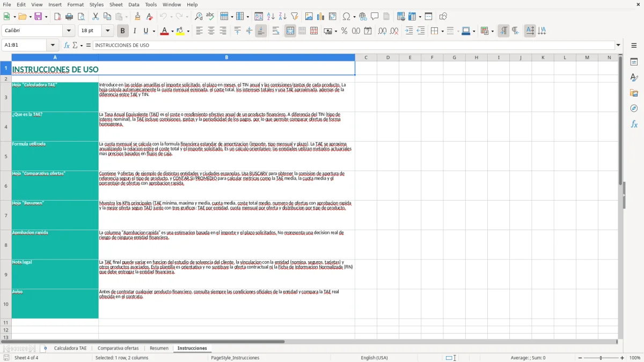Image resolution: width=644 pixels, height=362 pixels.
Task: Click the Insert Comment icon
Action: [375, 17]
